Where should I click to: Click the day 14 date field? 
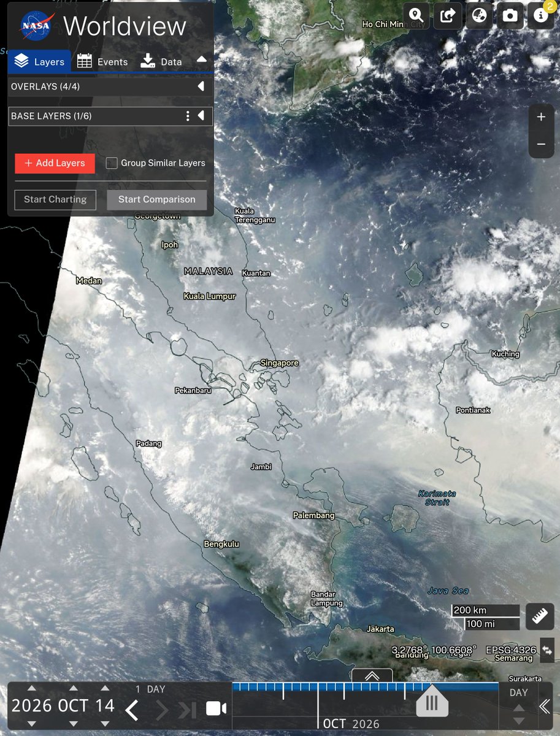(x=105, y=706)
